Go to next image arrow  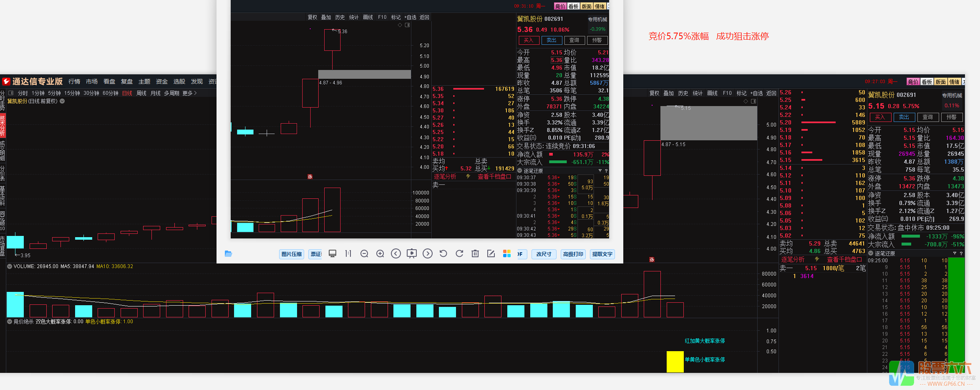[x=428, y=253]
